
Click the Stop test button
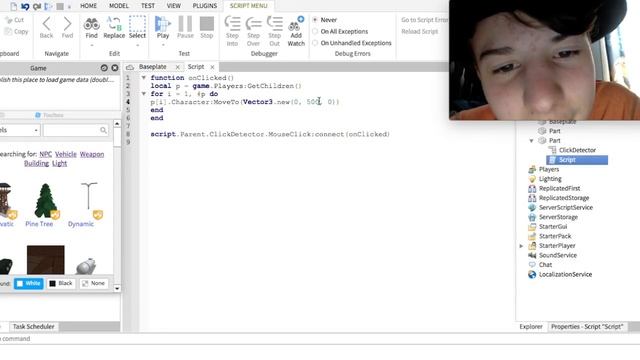(x=207, y=24)
